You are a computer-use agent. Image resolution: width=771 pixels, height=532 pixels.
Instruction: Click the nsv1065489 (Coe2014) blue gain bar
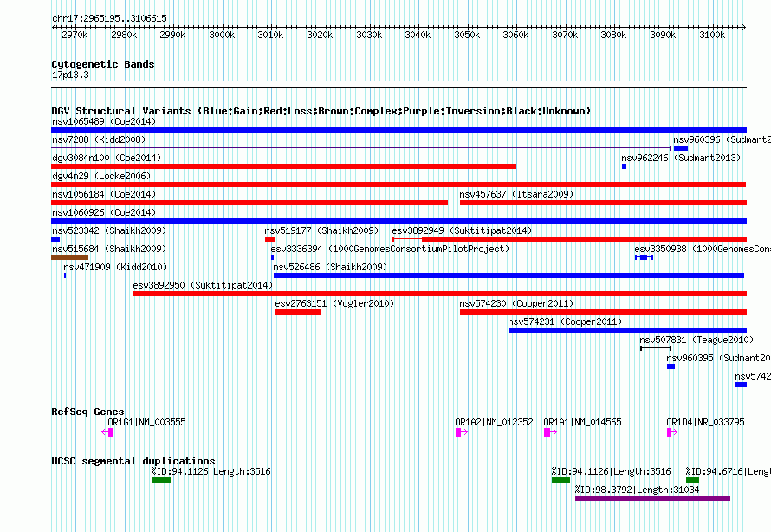[398, 130]
